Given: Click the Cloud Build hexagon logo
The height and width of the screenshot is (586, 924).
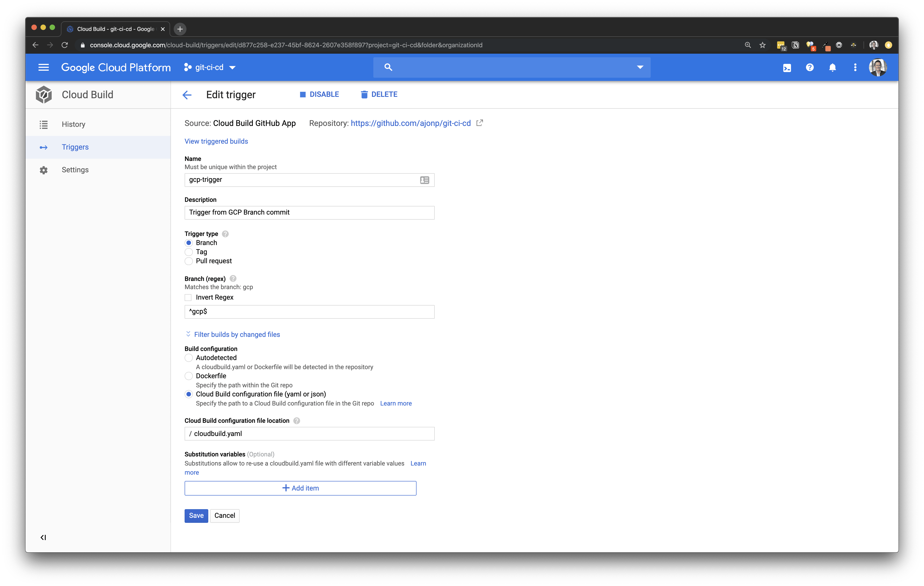Looking at the screenshot, I should 44,95.
